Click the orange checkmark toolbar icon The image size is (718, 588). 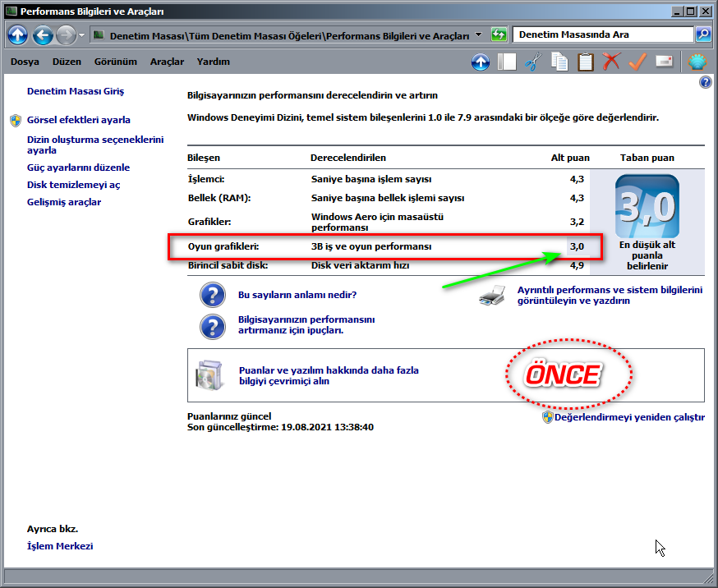click(637, 62)
